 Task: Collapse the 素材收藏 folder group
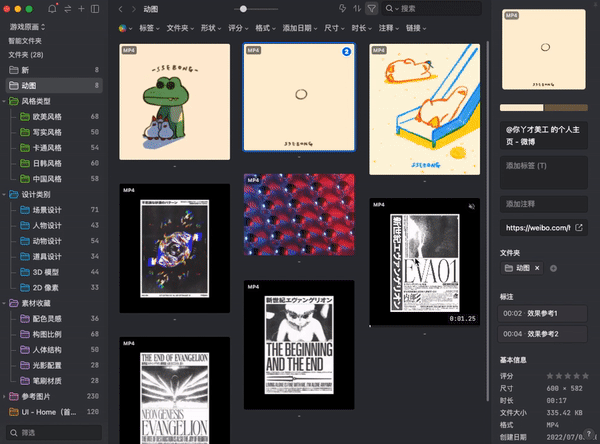click(x=4, y=304)
